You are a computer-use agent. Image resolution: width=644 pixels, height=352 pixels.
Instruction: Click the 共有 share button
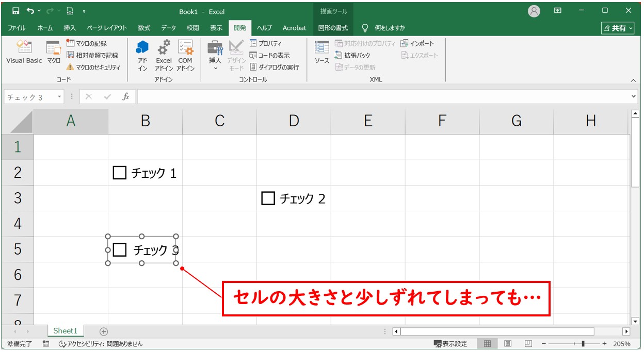pos(618,28)
